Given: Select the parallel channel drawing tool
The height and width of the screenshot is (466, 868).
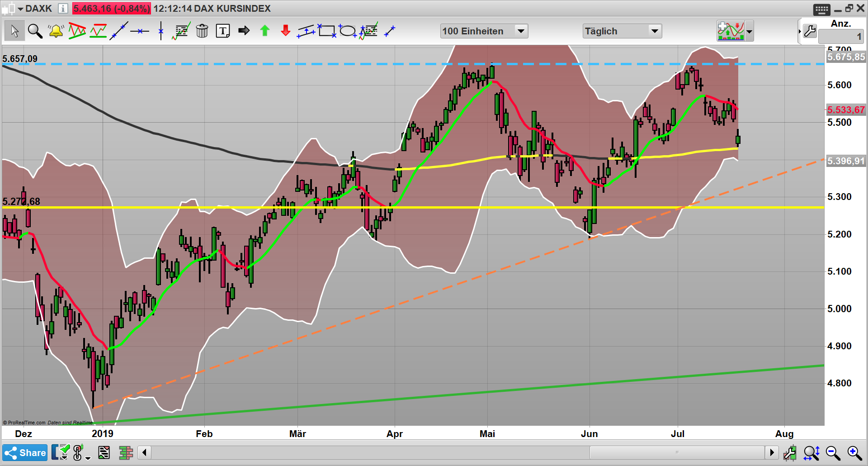Looking at the screenshot, I should tap(306, 31).
